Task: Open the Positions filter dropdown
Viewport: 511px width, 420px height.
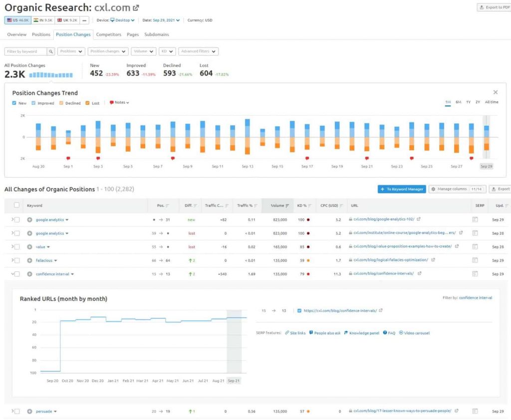Action: (x=71, y=51)
